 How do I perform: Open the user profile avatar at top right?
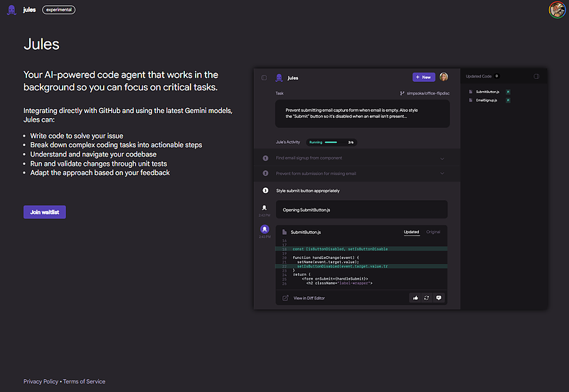coord(557,10)
